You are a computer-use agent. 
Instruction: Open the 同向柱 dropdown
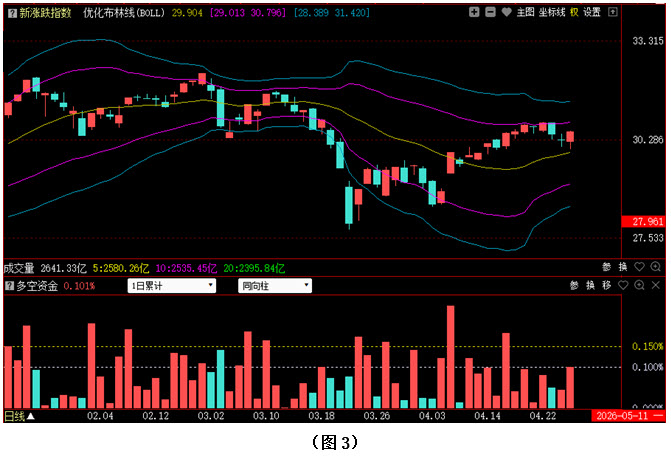[274, 286]
